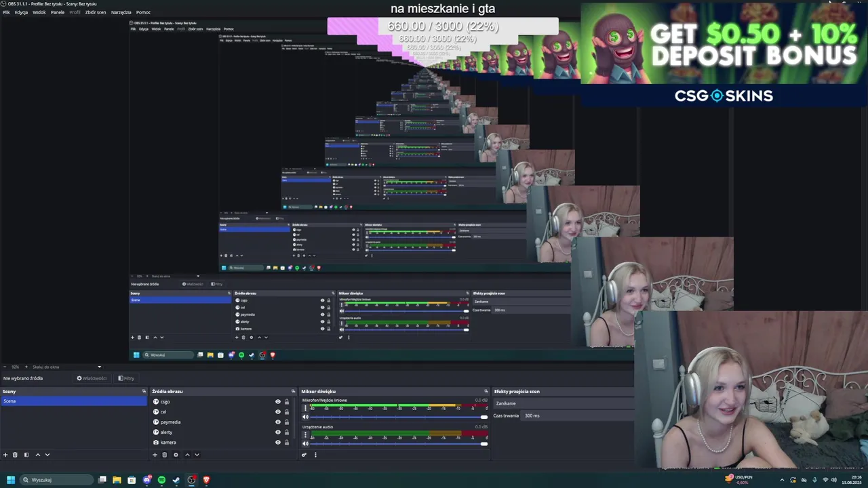Mute Urządzenie audio with its speaker icon
The height and width of the screenshot is (488, 868).
305,444
